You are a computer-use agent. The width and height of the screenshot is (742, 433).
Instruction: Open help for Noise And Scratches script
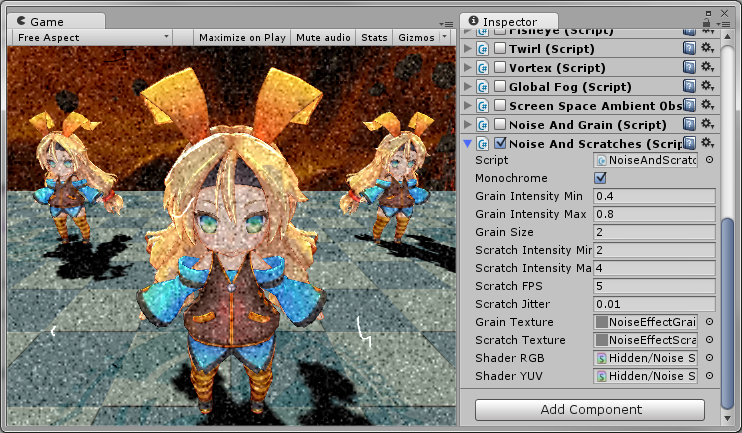coord(689,143)
